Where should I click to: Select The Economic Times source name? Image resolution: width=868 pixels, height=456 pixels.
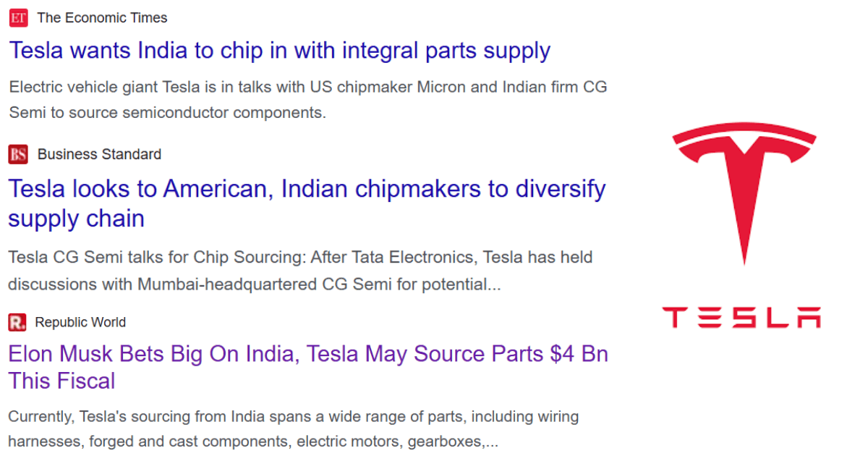(102, 17)
